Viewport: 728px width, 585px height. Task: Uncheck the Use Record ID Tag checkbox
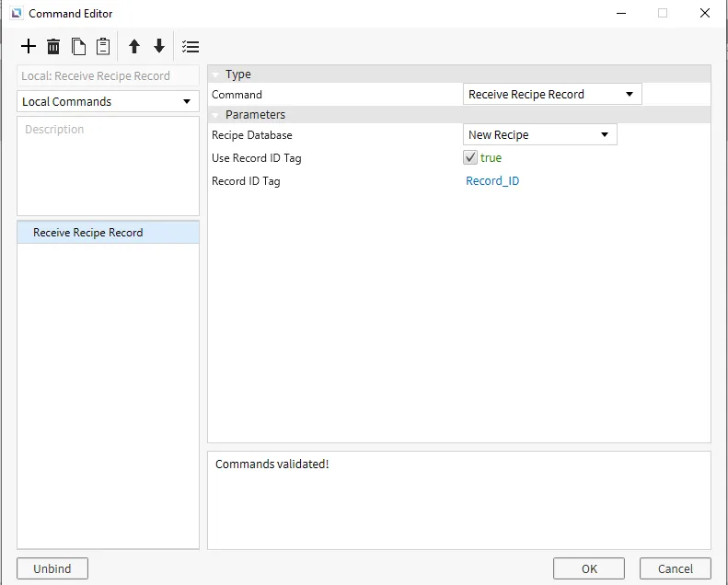(470, 158)
